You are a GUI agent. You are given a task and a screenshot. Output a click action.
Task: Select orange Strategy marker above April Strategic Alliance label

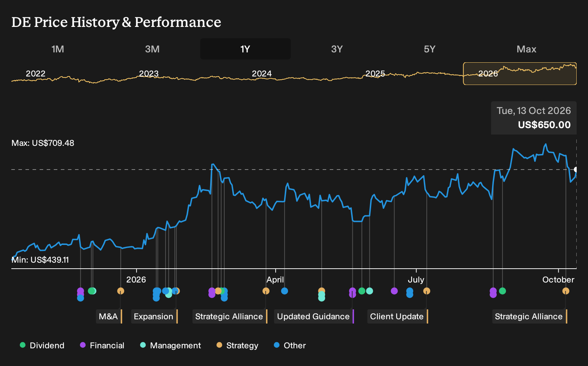point(266,291)
